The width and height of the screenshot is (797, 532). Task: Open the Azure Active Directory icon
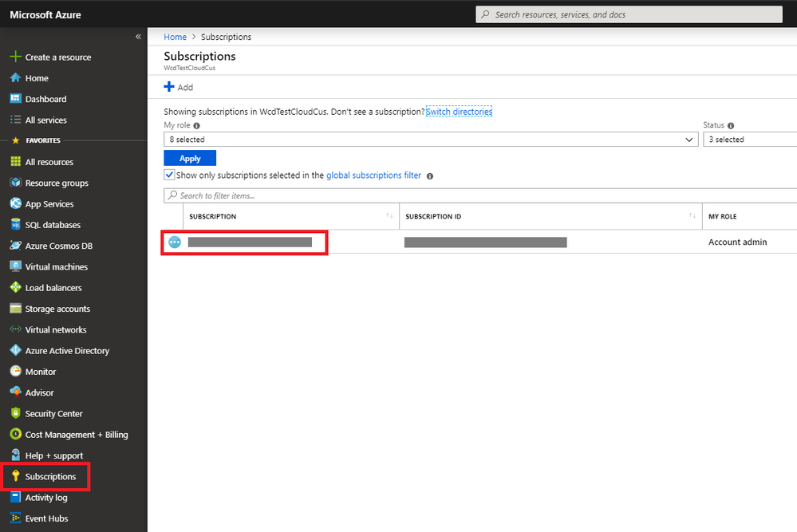(16, 350)
